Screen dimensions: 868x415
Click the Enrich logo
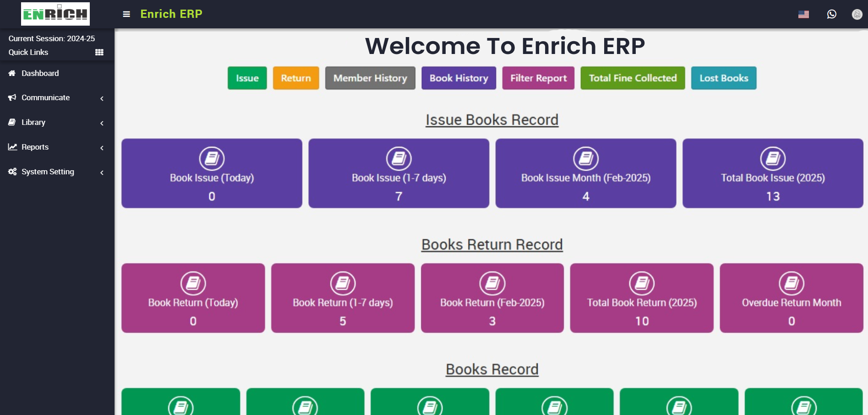pos(55,14)
